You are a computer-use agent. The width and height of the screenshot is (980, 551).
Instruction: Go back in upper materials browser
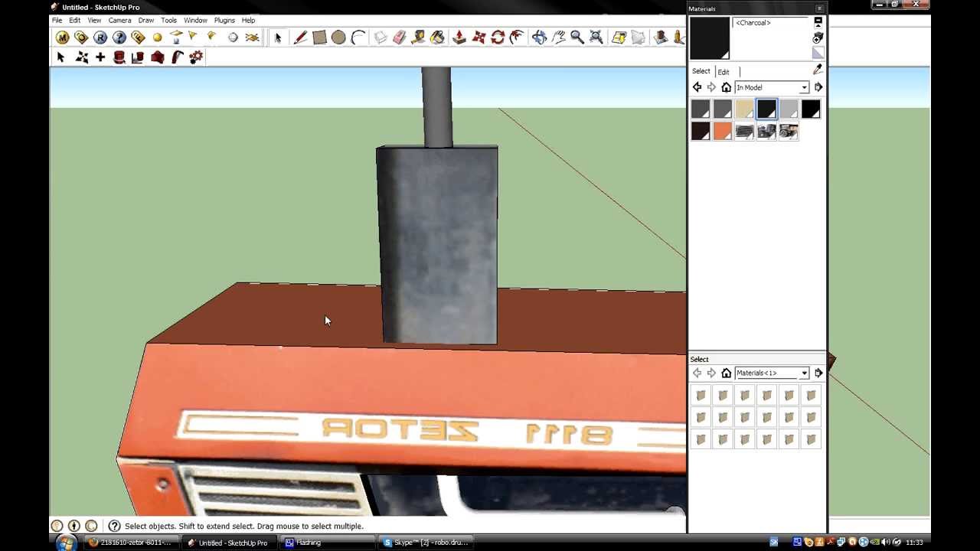[x=697, y=87]
